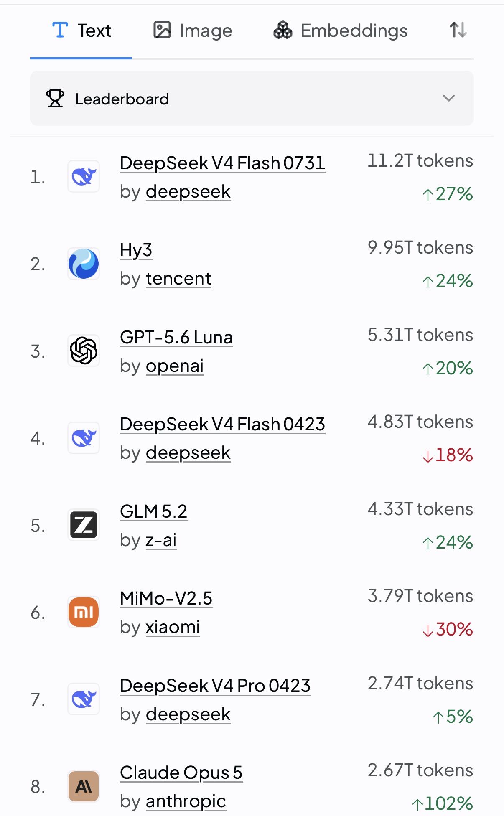Click the Tencent Hy3 blue swirl logo
Image resolution: width=504 pixels, height=816 pixels.
[84, 264]
